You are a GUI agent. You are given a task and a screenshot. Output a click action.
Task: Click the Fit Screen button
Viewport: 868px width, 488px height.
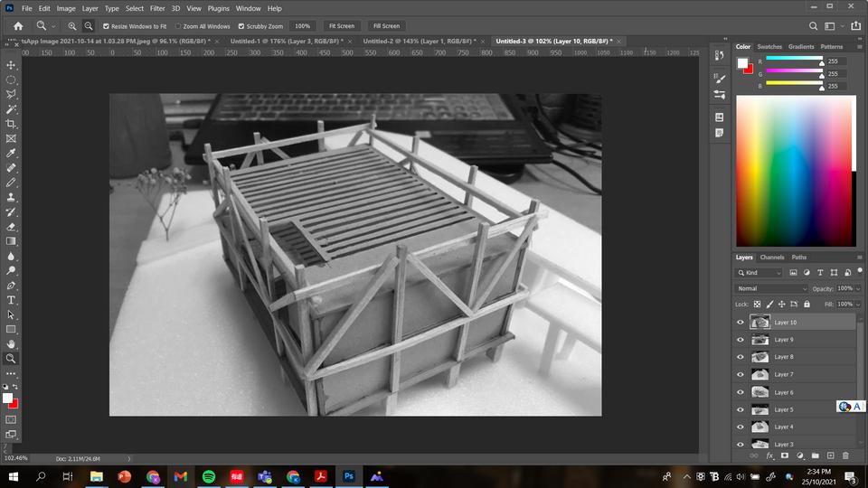pyautogui.click(x=342, y=26)
